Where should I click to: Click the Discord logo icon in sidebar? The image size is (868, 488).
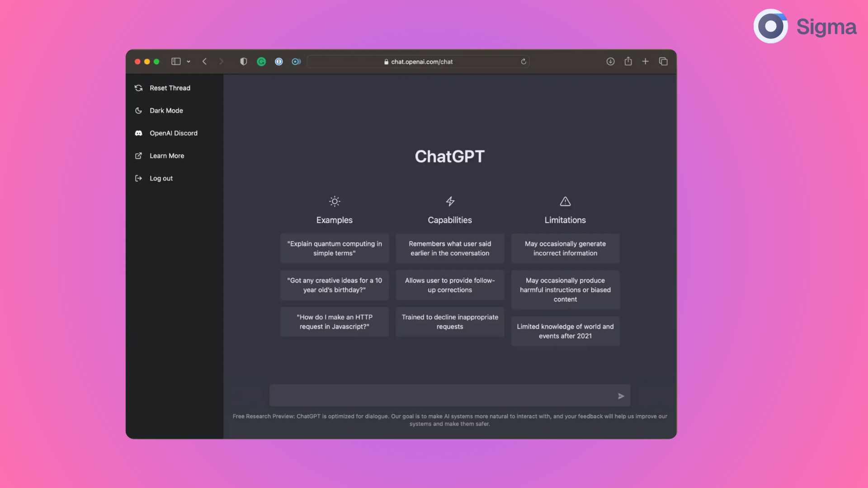pyautogui.click(x=139, y=133)
